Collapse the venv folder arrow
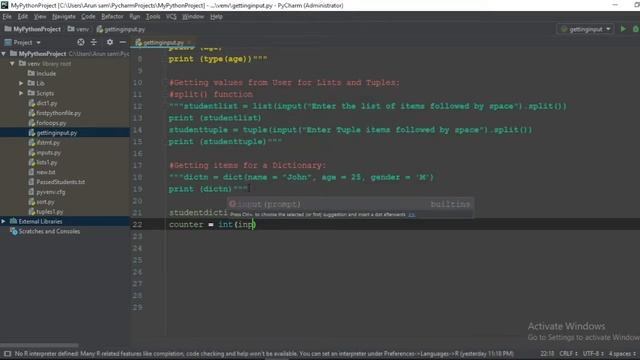 [x=12, y=64]
